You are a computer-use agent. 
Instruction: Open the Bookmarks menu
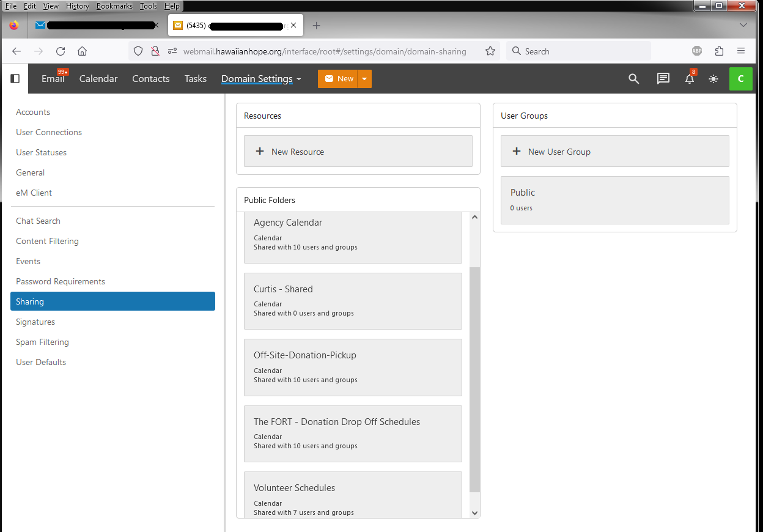coord(114,6)
